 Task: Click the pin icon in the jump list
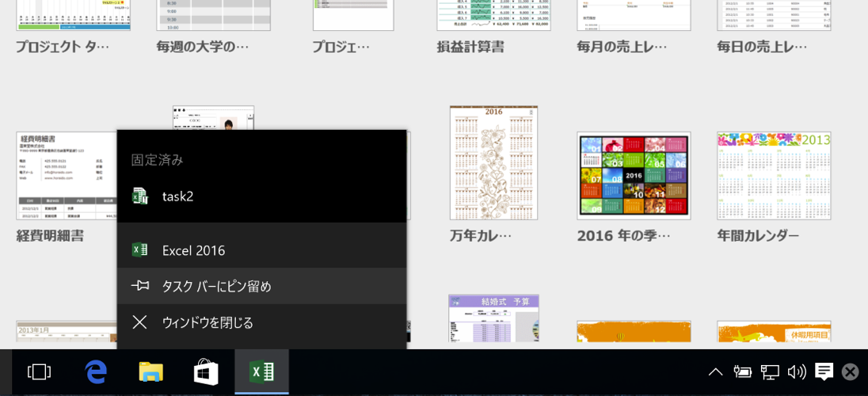coord(139,286)
